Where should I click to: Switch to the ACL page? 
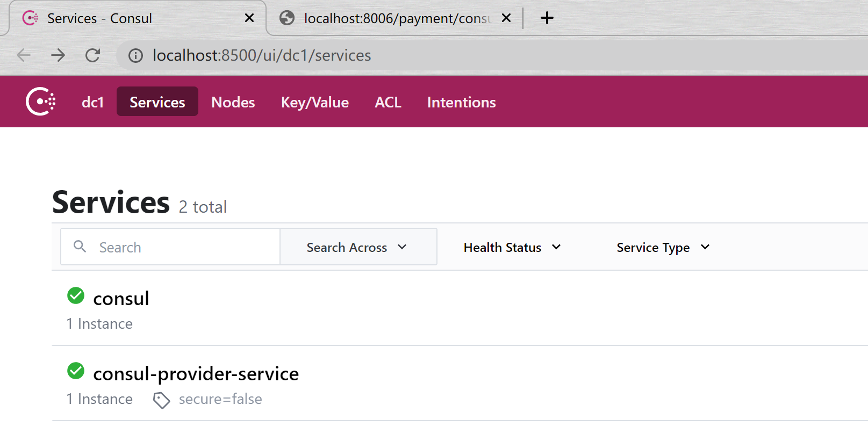click(x=388, y=102)
